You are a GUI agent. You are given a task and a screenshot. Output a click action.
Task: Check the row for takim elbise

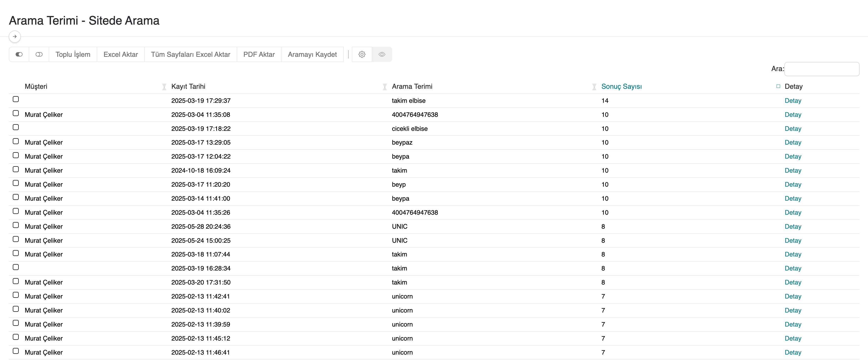click(16, 99)
